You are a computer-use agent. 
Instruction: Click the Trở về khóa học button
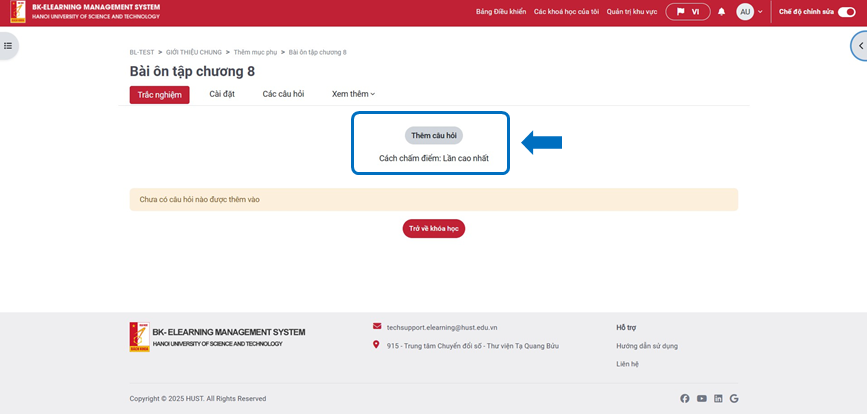coord(434,228)
